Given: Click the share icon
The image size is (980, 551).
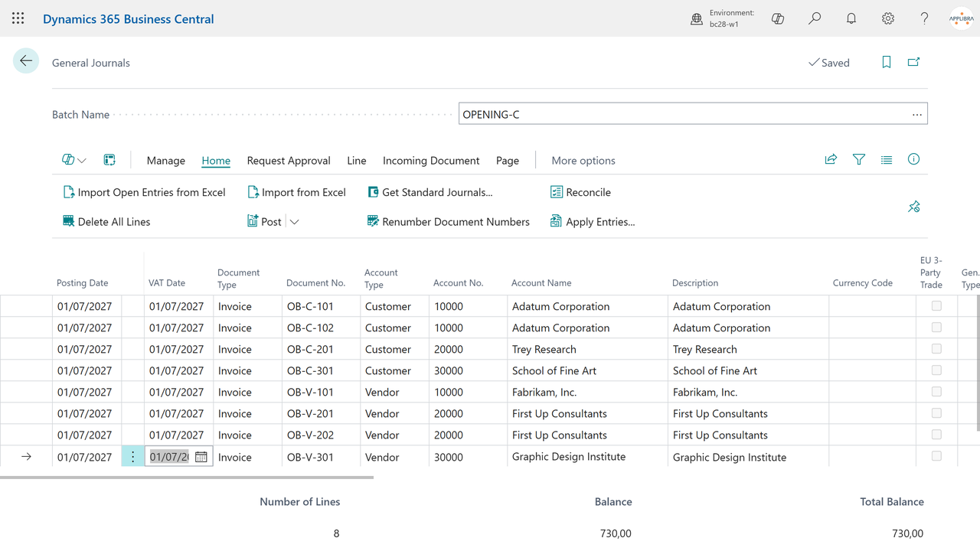Looking at the screenshot, I should coord(831,160).
